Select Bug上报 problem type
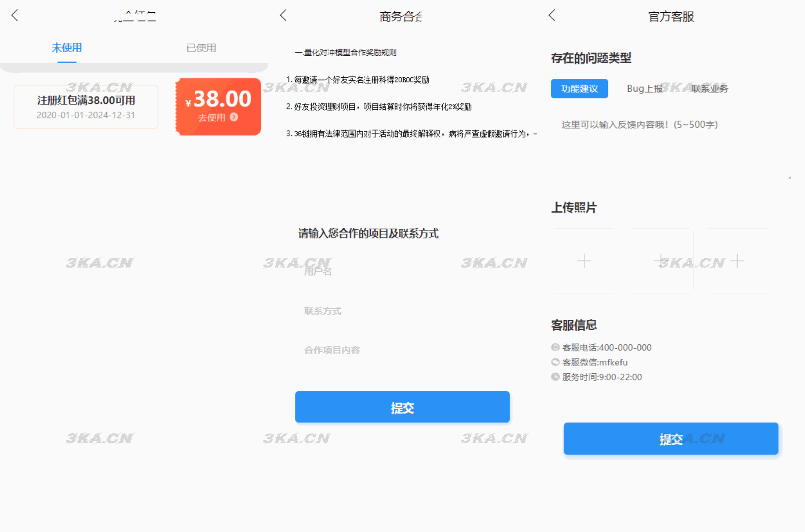 pyautogui.click(x=644, y=89)
